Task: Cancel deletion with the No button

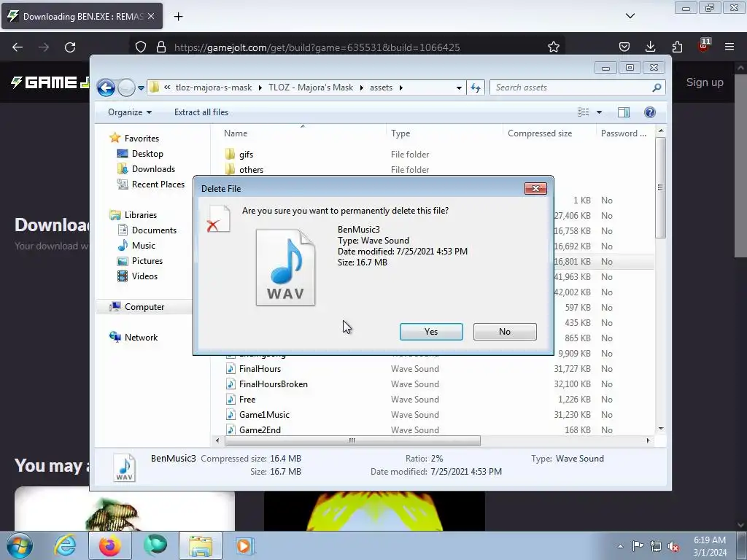Action: pos(505,332)
